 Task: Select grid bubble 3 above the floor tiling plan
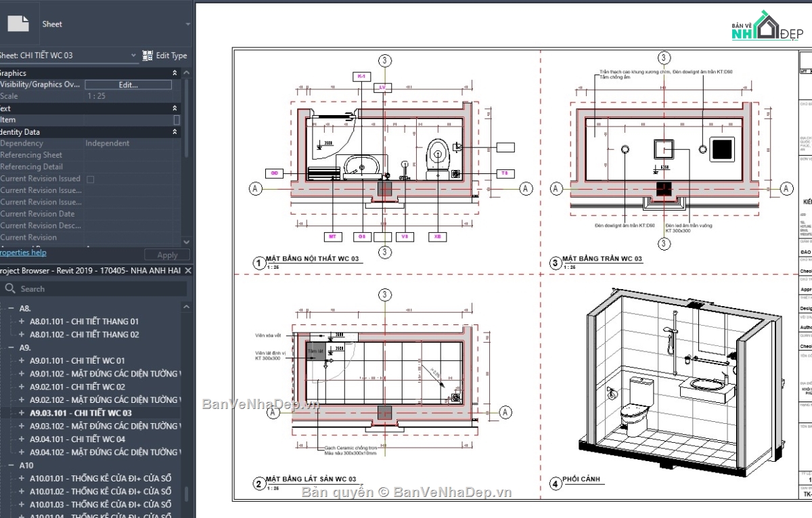tap(385, 295)
